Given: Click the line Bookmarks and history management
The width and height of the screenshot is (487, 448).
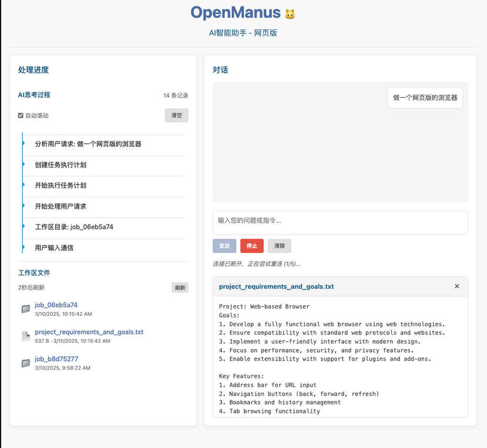Looking at the screenshot, I should point(280,402).
